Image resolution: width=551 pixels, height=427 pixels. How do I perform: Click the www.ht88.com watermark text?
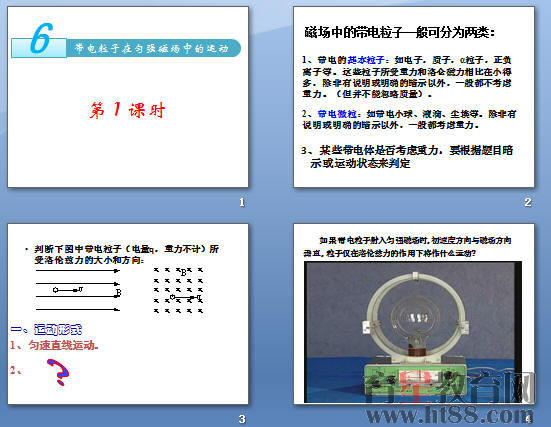[450, 415]
